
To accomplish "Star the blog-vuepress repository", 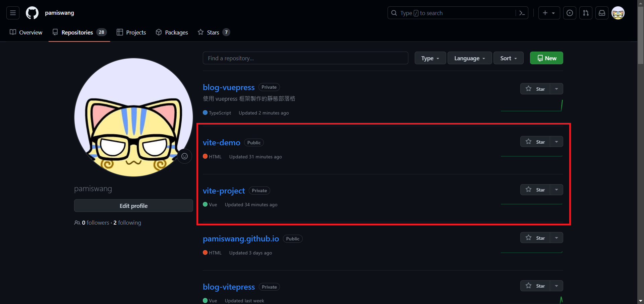I will 535,89.
